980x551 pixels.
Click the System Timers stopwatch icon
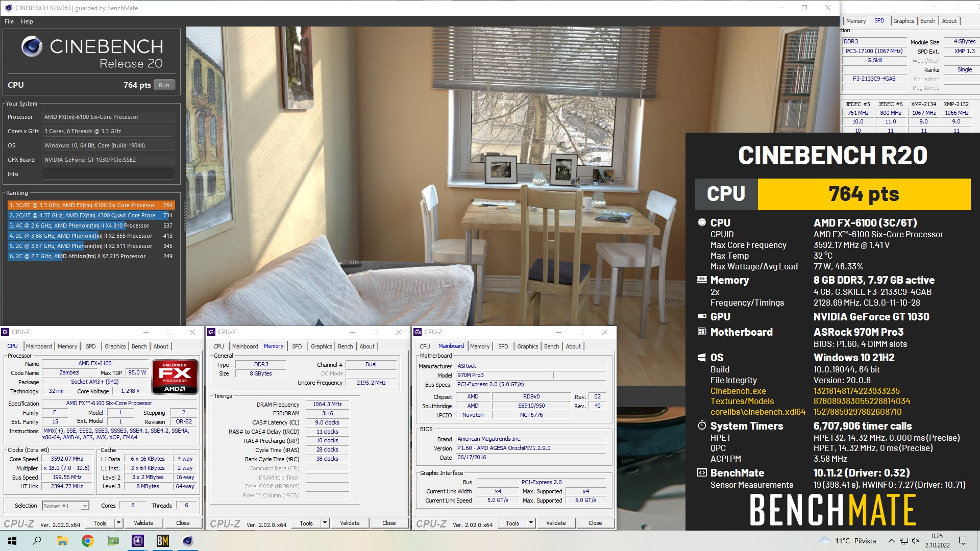click(x=702, y=425)
